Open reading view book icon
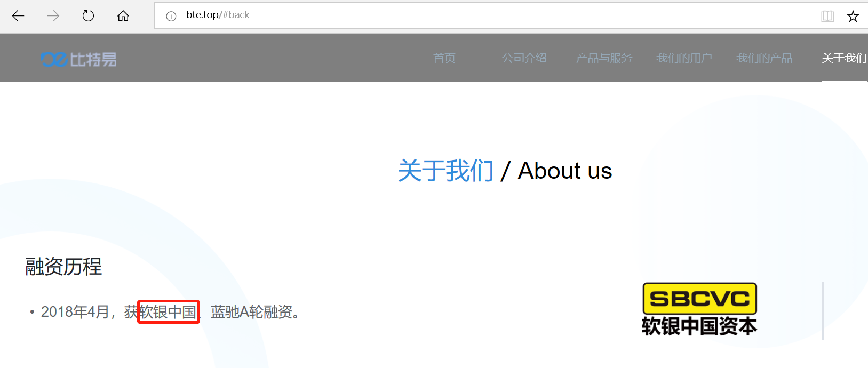 point(827,16)
